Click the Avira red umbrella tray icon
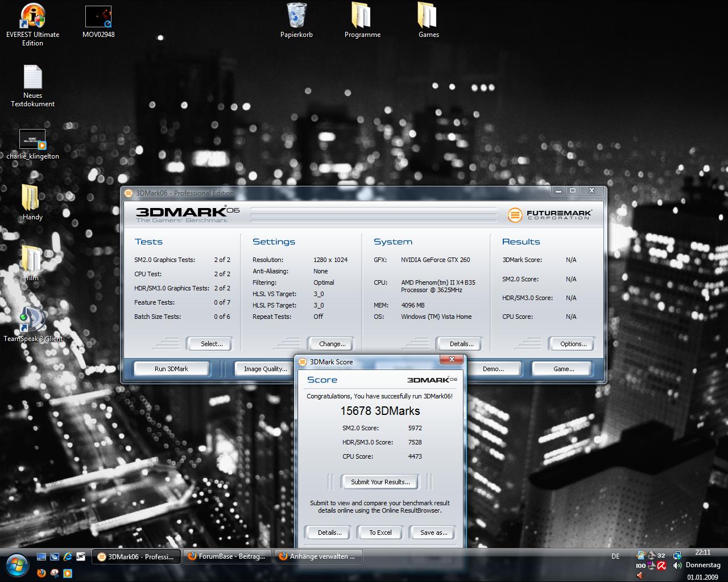This screenshot has height=582, width=728. [x=661, y=566]
